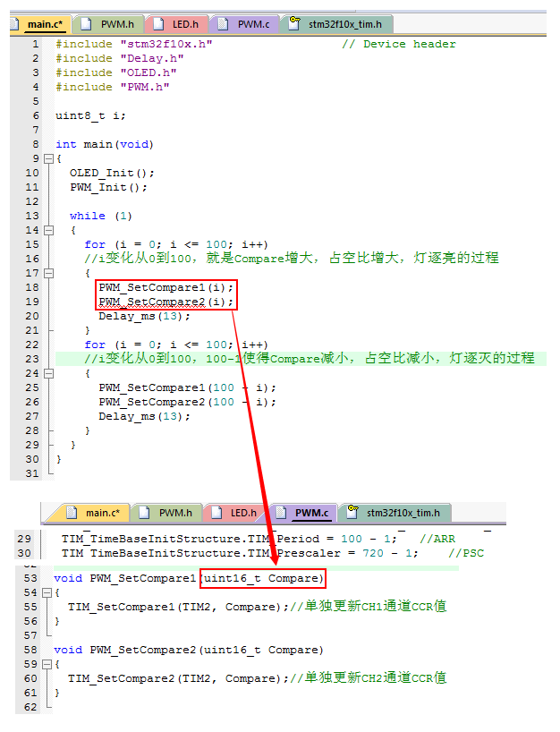Click file icon on bottom PWM.h tab
The height and width of the screenshot is (732, 560).
[x=144, y=513]
